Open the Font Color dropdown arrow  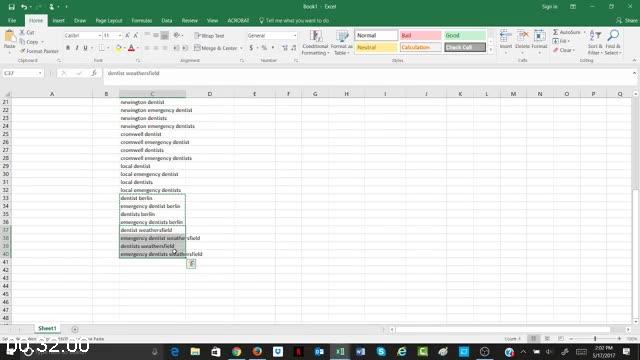click(138, 48)
